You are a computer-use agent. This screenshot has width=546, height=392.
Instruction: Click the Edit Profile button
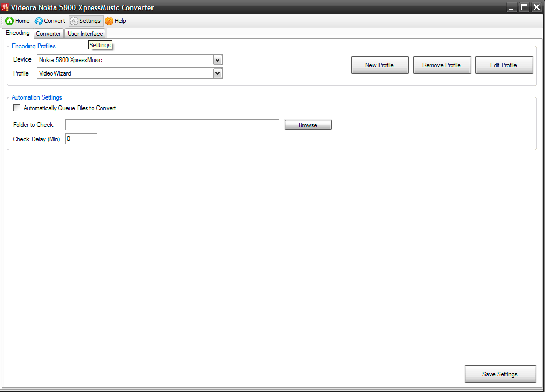(x=504, y=65)
